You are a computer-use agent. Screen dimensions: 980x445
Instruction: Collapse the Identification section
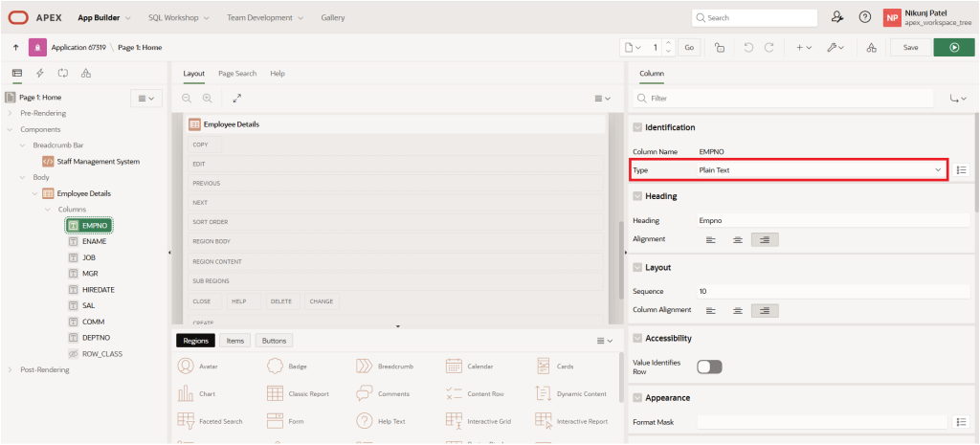click(636, 127)
